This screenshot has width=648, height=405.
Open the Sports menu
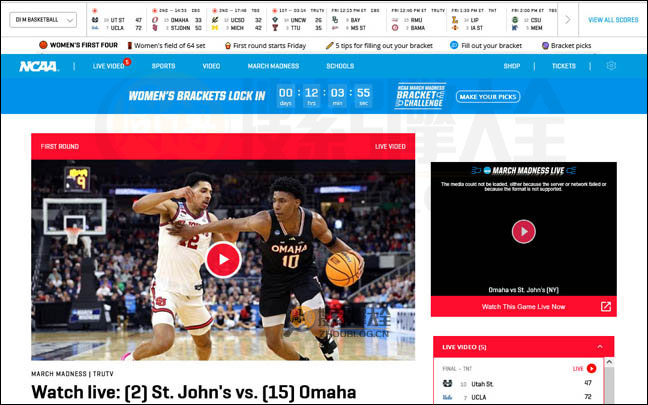pos(163,66)
